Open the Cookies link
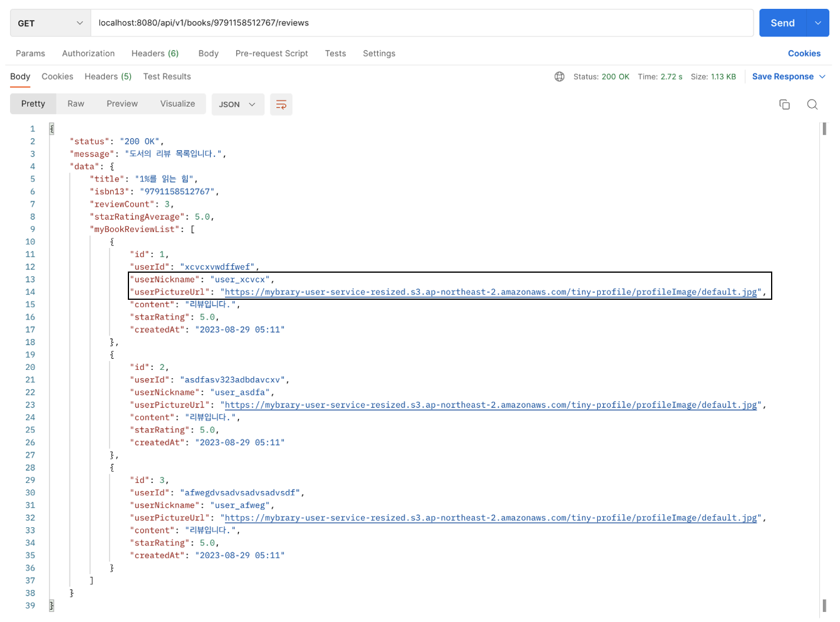Screen dimensions: 840x622 [x=804, y=53]
